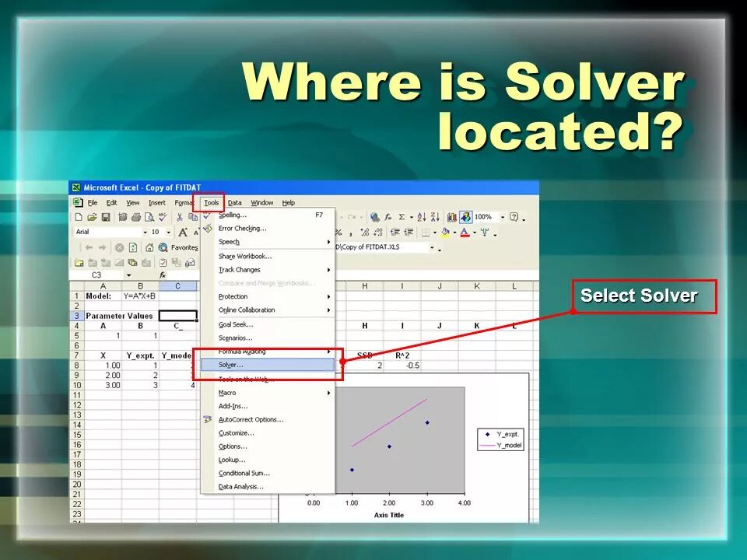This screenshot has width=747, height=560.
Task: Open the Insert menu
Action: (x=156, y=203)
